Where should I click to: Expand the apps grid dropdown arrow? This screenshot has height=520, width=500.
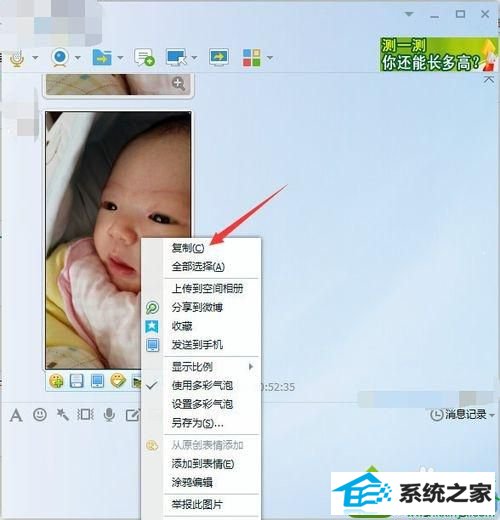[270, 58]
